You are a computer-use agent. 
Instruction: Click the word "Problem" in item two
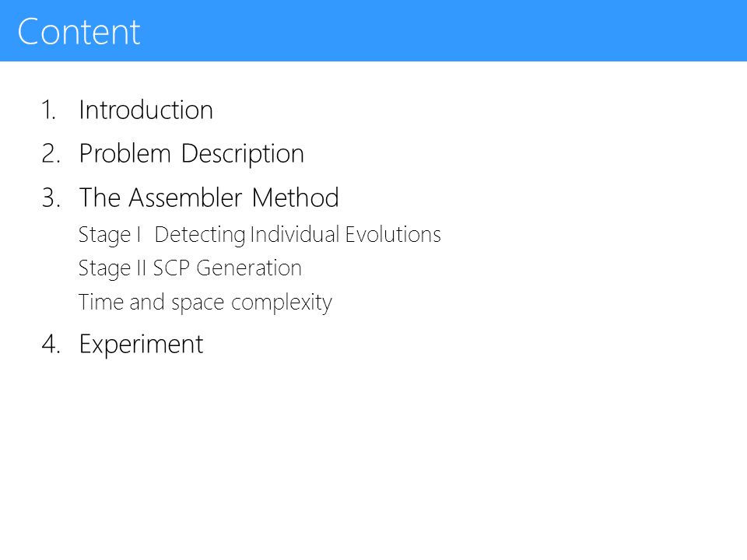(x=124, y=154)
